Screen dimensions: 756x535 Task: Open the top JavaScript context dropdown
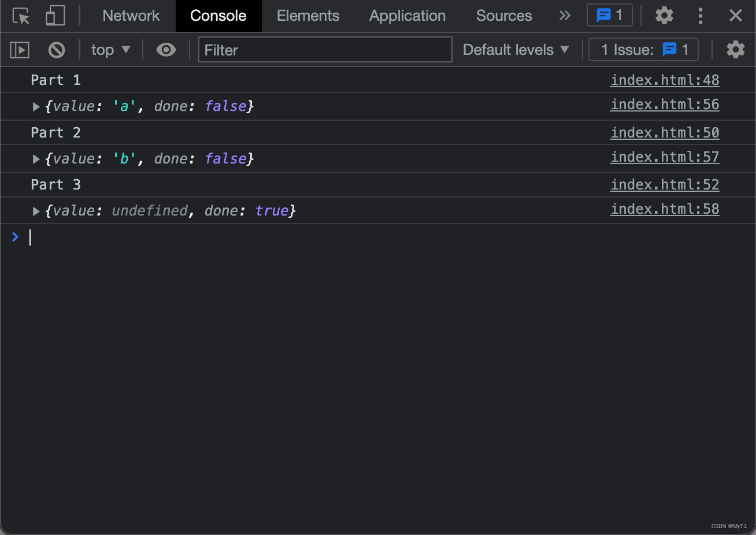[110, 50]
